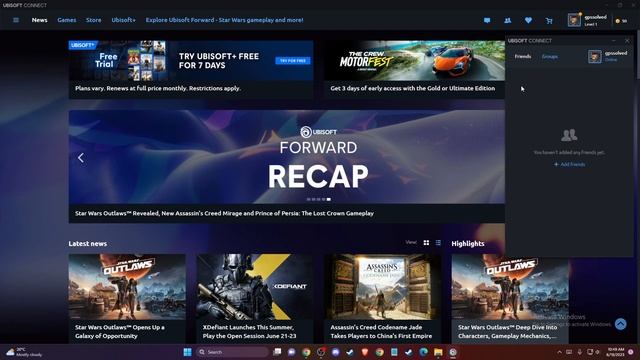
Task: Click the Ubisoft Connect taskbar icon
Action: 453,352
